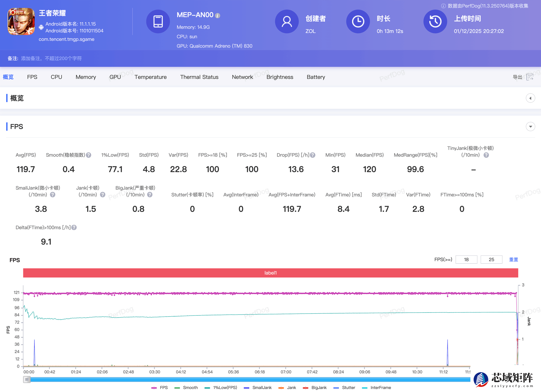Click the TinyJank help question icon
541x392 pixels.
[x=486, y=155]
